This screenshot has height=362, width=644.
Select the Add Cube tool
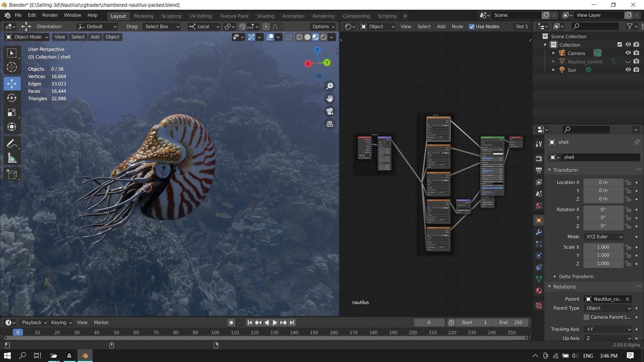(12, 174)
